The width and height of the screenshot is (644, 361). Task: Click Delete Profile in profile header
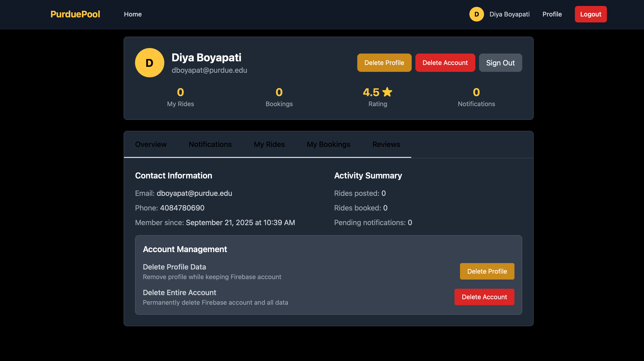[x=384, y=63]
